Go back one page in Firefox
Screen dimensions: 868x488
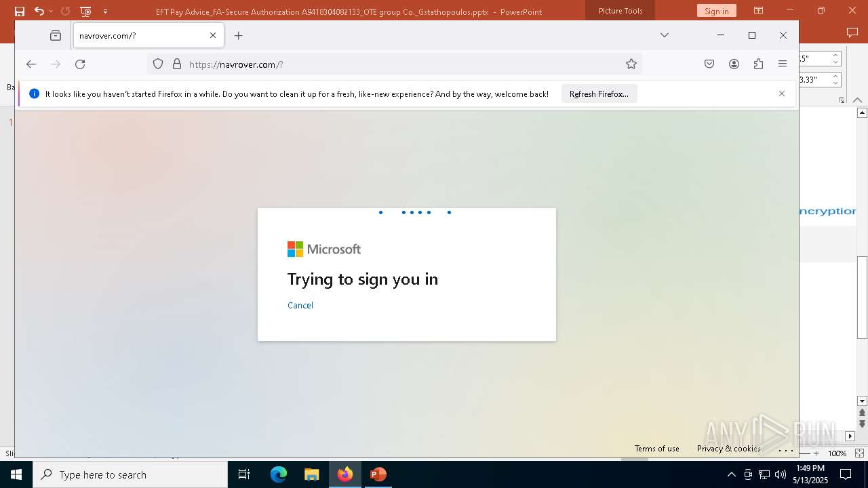[x=31, y=64]
